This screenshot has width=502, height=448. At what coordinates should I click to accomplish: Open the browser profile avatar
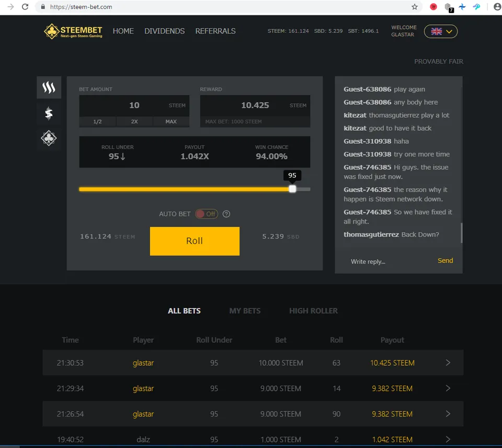click(497, 7)
